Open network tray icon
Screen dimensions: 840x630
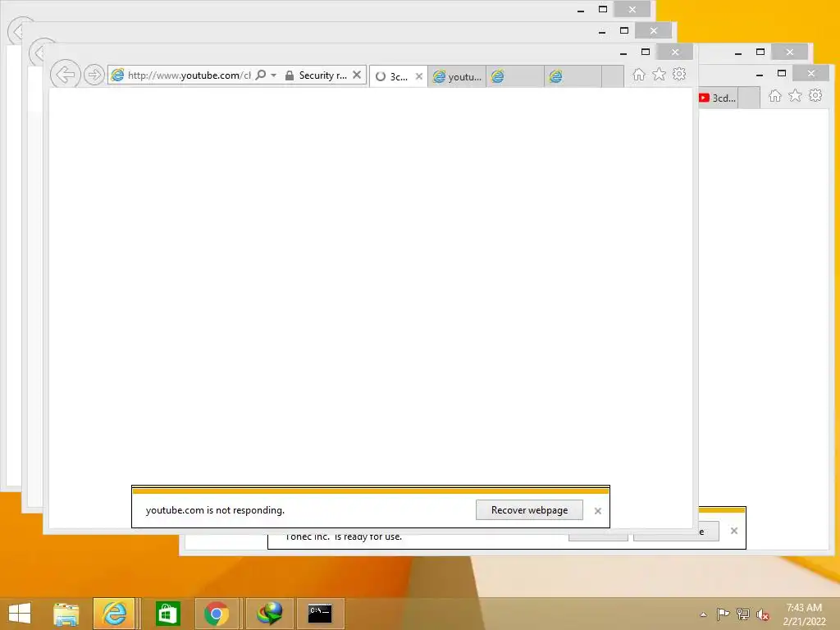click(x=742, y=614)
